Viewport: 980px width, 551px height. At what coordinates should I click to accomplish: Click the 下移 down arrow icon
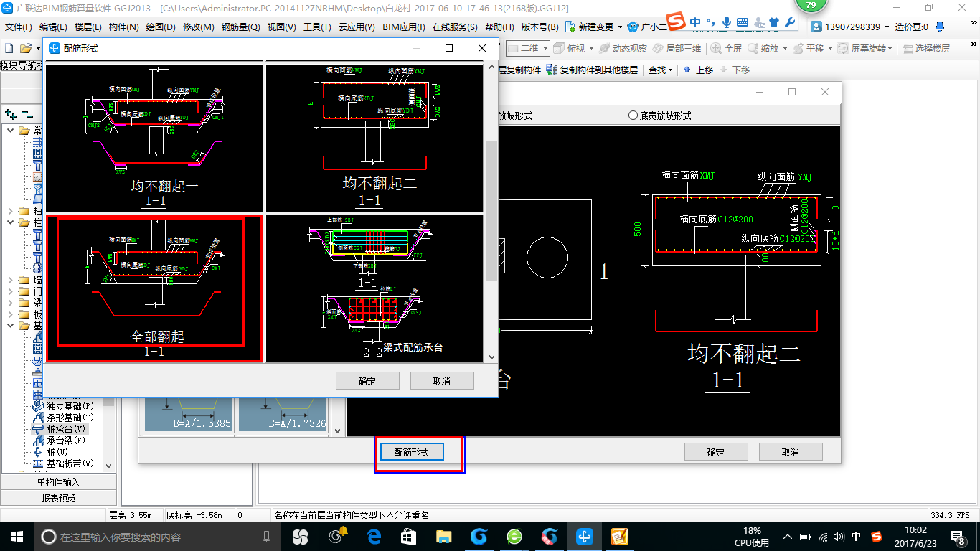(x=723, y=70)
